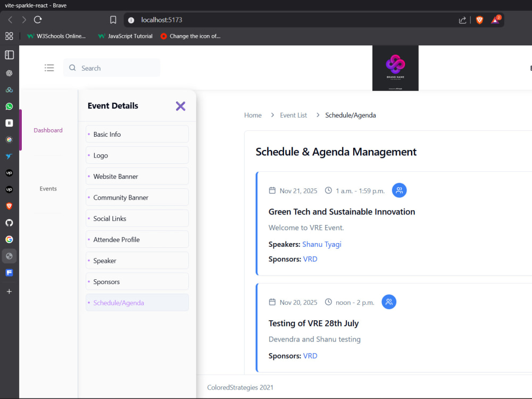Screen dimensions: 532x399
Task: Open Basic Info section
Action: coord(137,134)
